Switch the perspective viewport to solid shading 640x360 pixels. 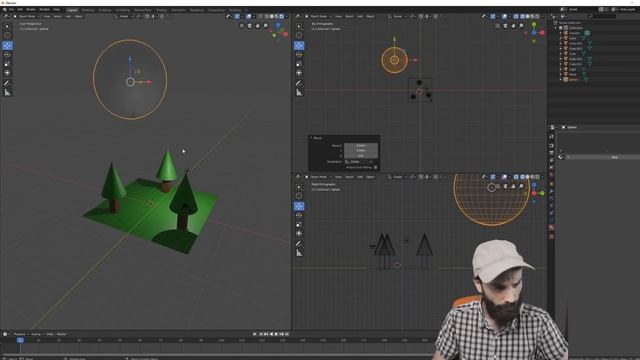pyautogui.click(x=271, y=16)
